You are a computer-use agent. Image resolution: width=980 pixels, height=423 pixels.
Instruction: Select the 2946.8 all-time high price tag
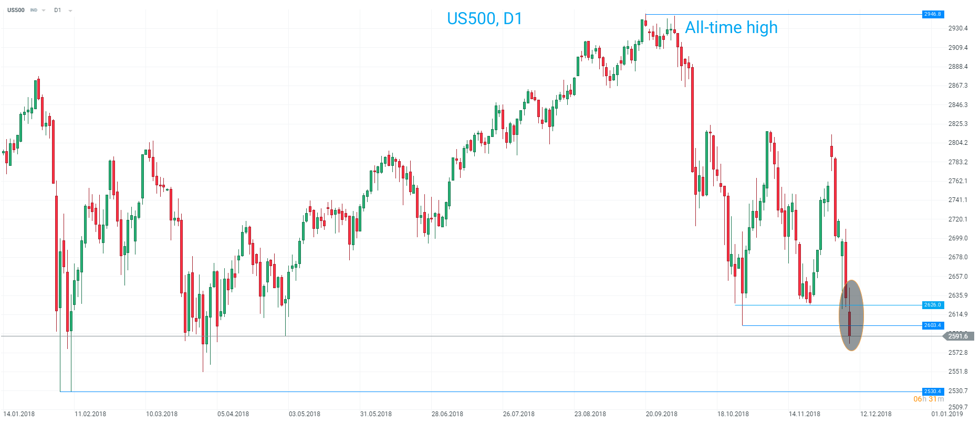click(933, 14)
